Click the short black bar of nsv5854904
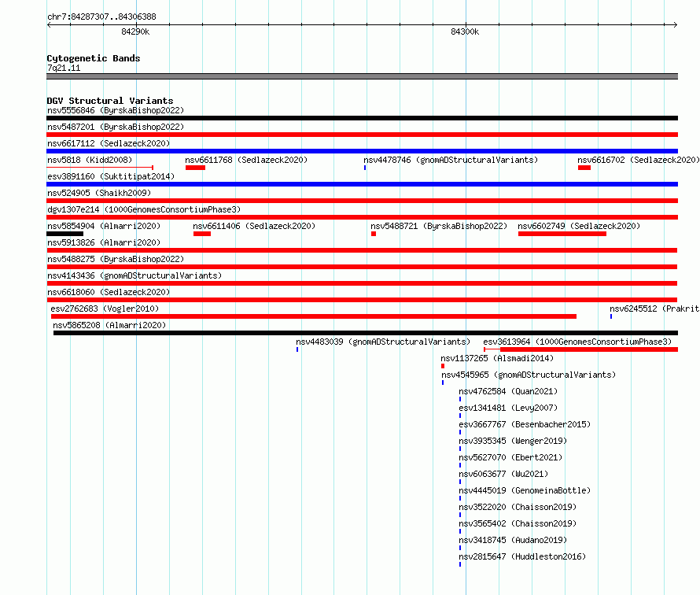The image size is (700, 595). [64, 234]
